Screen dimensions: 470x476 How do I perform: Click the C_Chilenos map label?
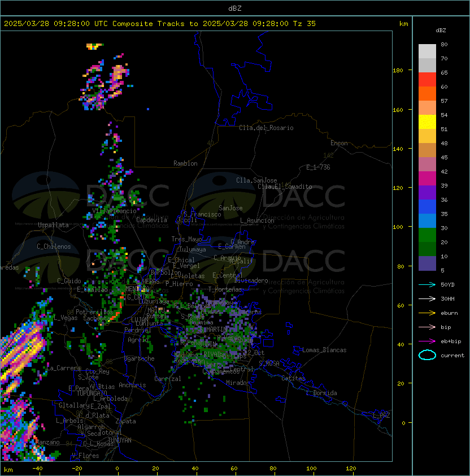tap(54, 246)
